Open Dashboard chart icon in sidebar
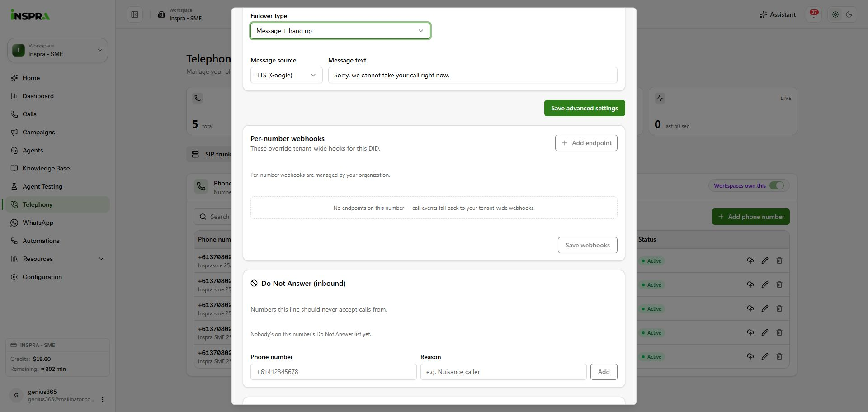Viewport: 868px width, 412px height. [x=14, y=96]
